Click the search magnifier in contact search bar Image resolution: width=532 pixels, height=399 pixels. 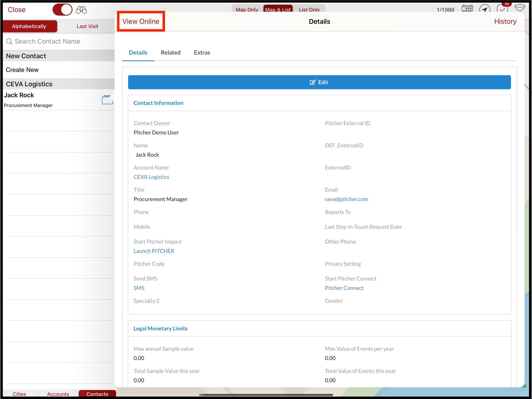pos(10,41)
